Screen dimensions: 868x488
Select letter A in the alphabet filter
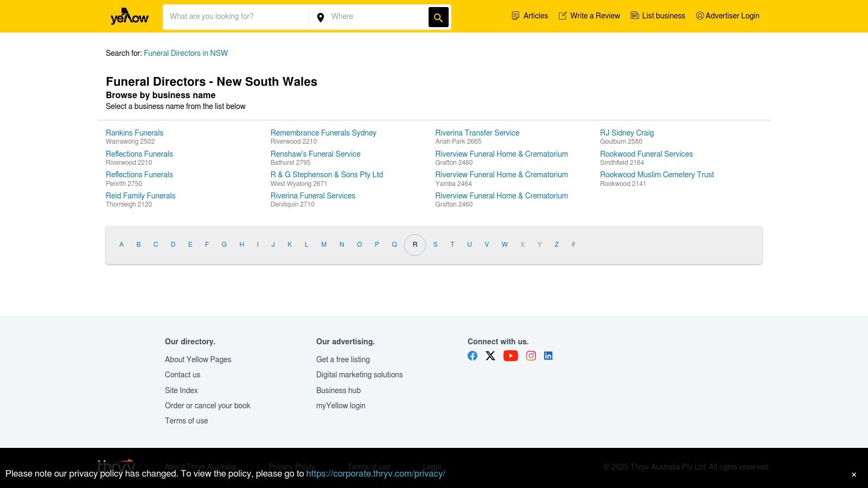(x=122, y=245)
